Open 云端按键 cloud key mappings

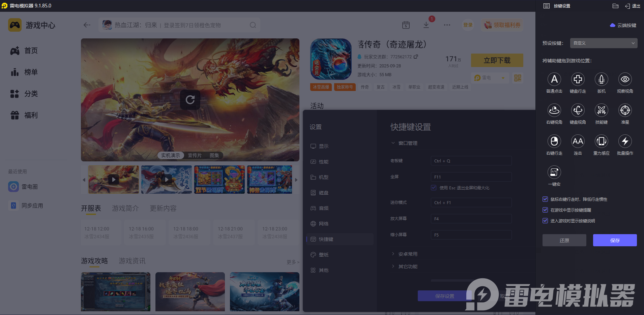tap(623, 25)
